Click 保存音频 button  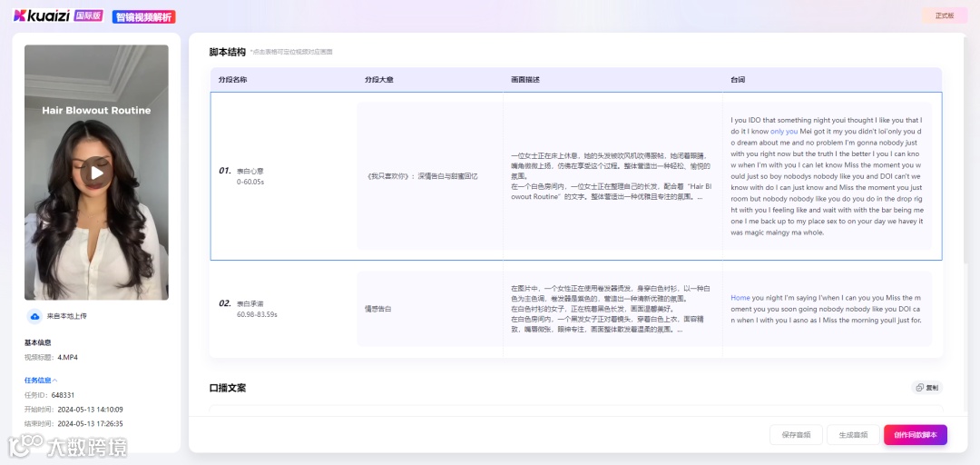tap(796, 435)
